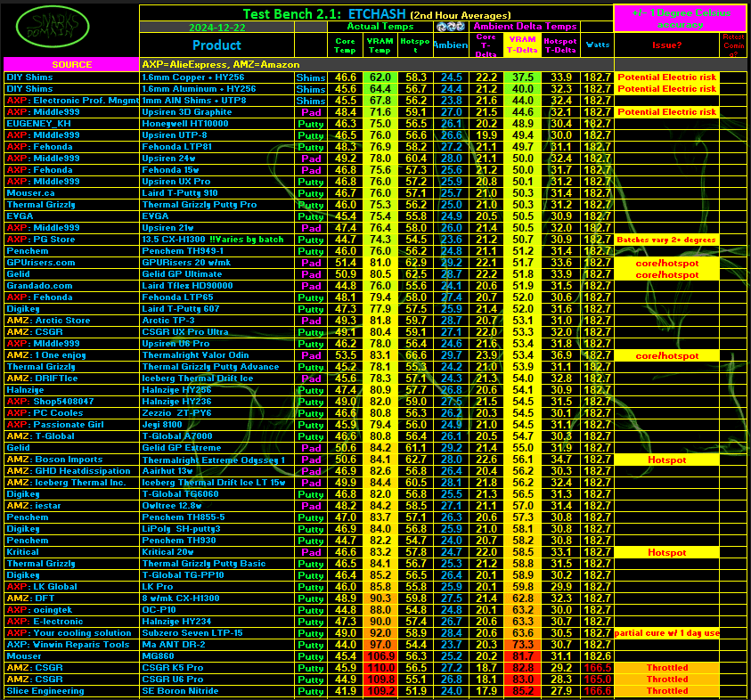751x700 pixels.
Task: Select the 13.5 CX-H1300 Varies by batch cell
Action: (217, 240)
